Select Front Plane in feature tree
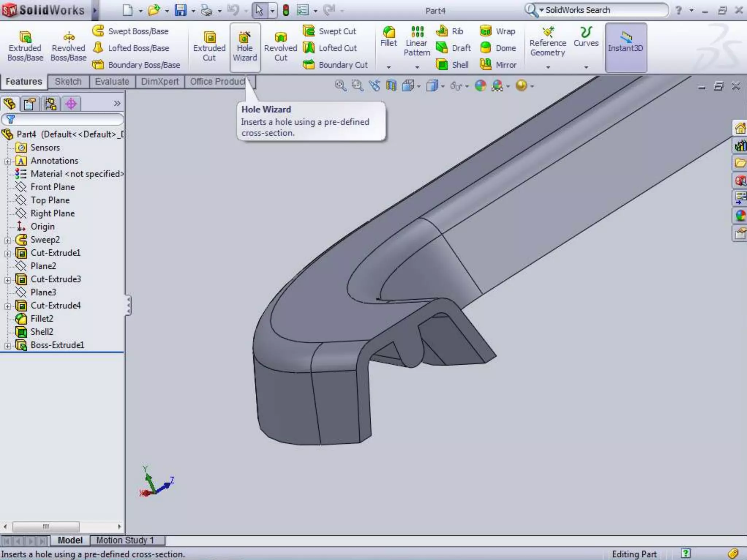This screenshot has height=560, width=747. click(53, 187)
